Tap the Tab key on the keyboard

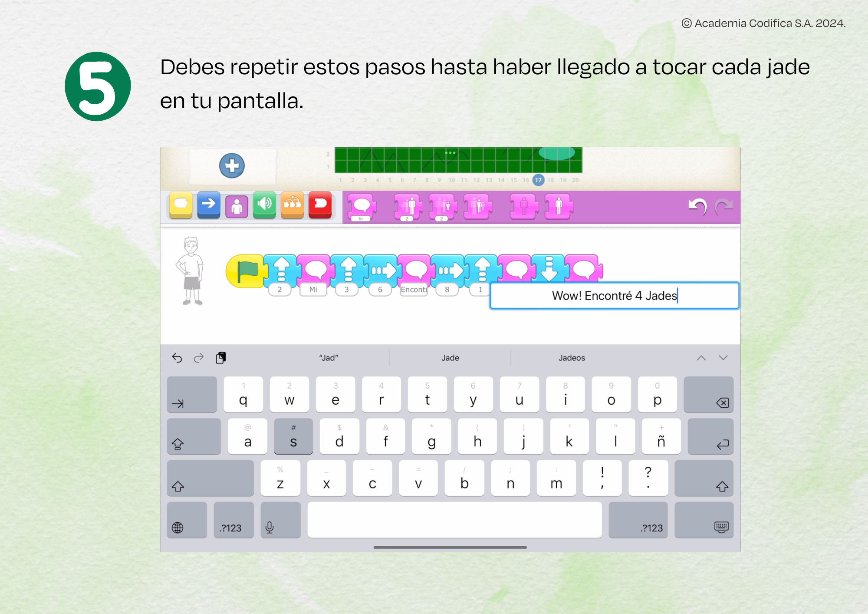tap(192, 394)
